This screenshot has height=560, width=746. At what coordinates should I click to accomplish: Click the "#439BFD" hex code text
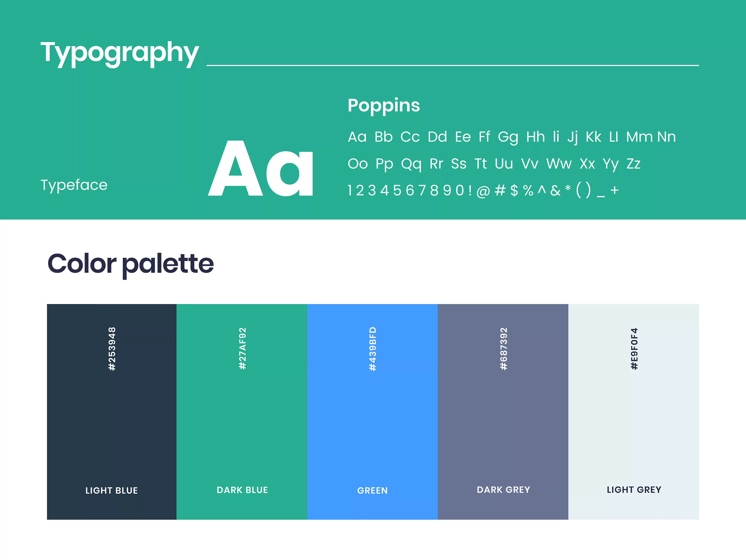(372, 349)
